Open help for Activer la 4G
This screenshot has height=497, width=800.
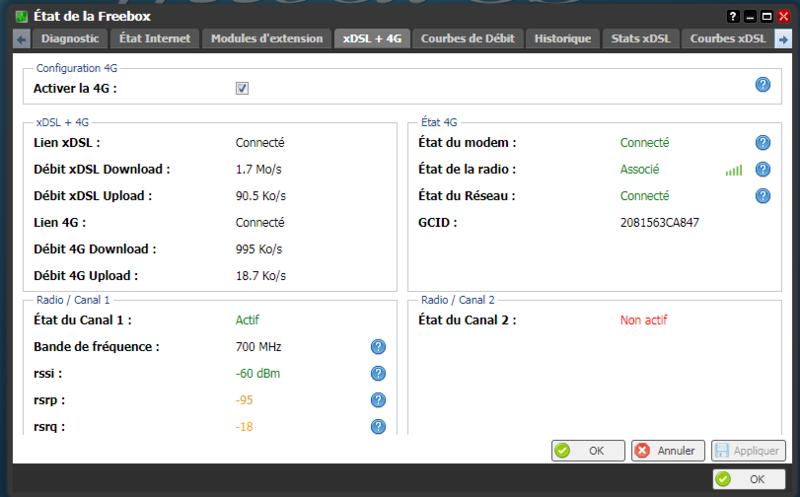pos(762,85)
